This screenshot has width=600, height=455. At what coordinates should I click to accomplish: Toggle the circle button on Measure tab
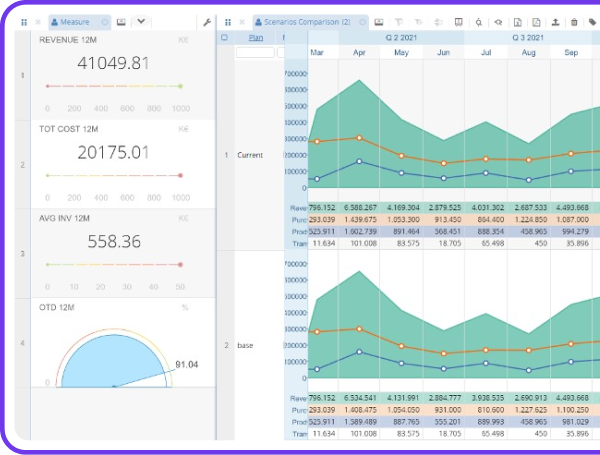coord(104,22)
